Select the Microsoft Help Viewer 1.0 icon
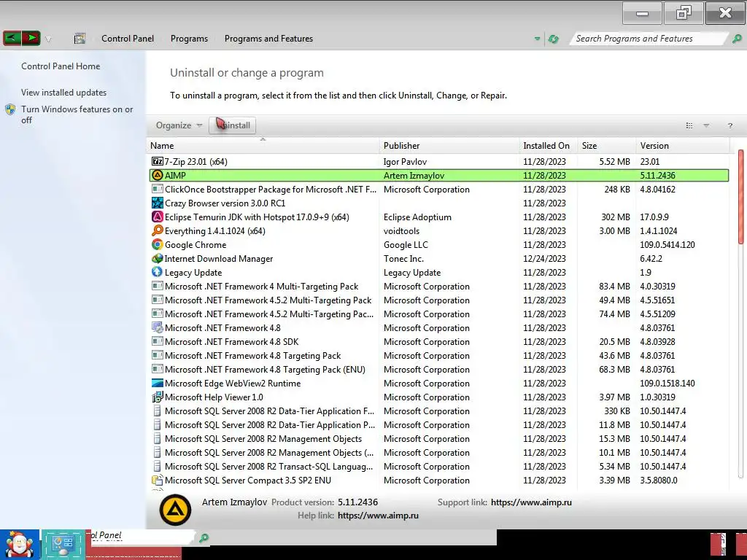 pos(158,397)
